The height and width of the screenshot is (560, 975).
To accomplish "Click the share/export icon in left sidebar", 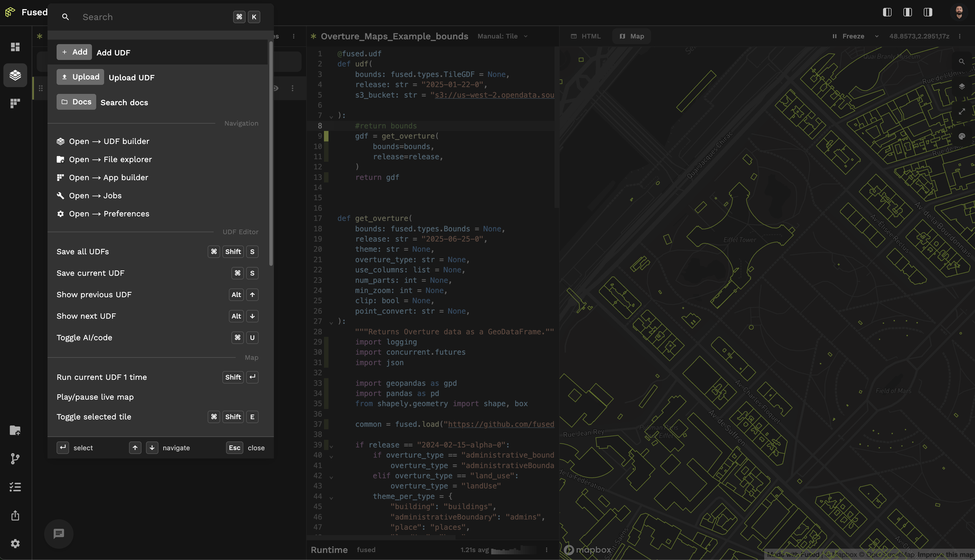I will [x=15, y=515].
